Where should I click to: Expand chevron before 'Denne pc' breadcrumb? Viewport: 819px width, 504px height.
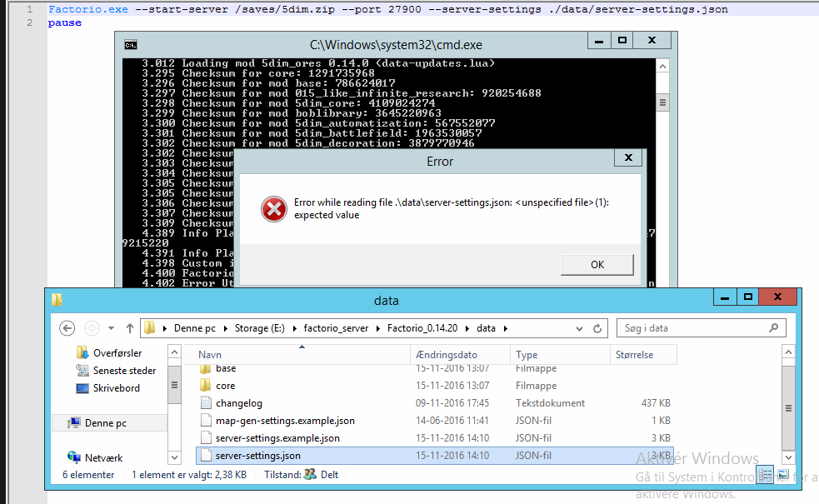point(164,328)
